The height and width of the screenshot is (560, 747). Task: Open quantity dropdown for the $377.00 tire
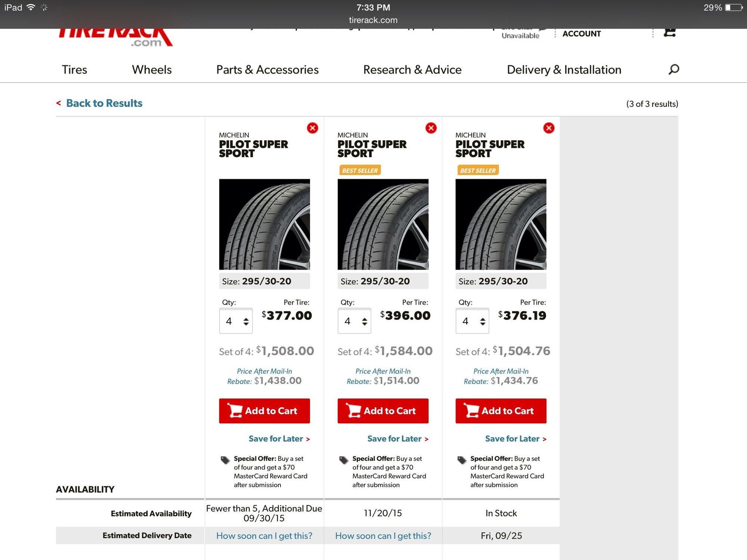[236, 321]
